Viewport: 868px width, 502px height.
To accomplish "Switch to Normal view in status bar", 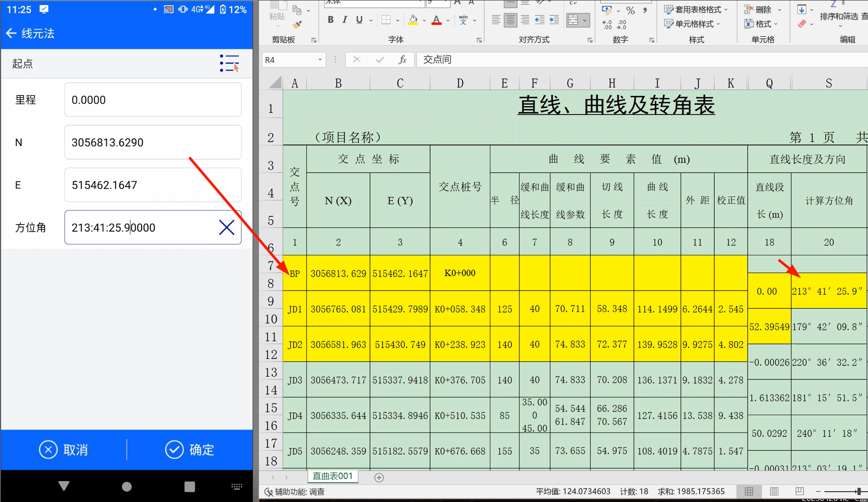I will tap(749, 492).
